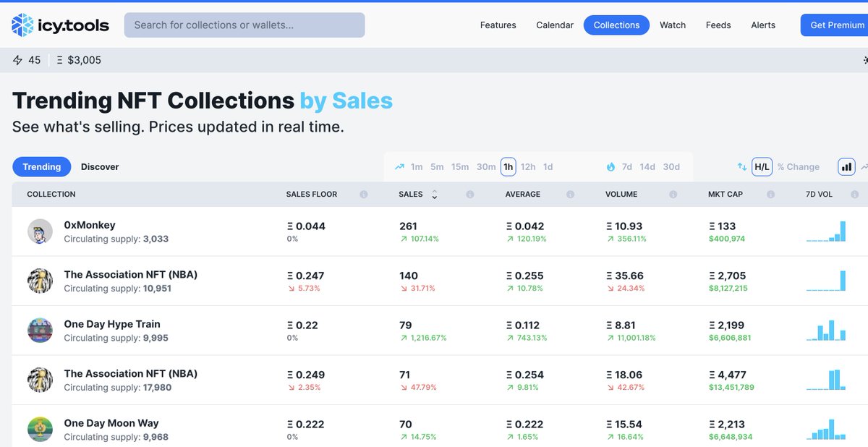Open the Sales Floor column info icon

[x=364, y=195]
